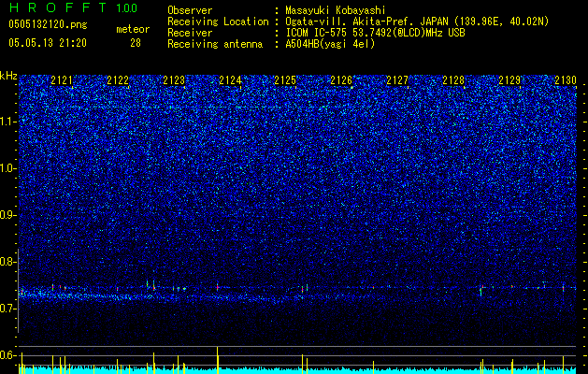Click the 'Receiver' field label

(x=190, y=33)
